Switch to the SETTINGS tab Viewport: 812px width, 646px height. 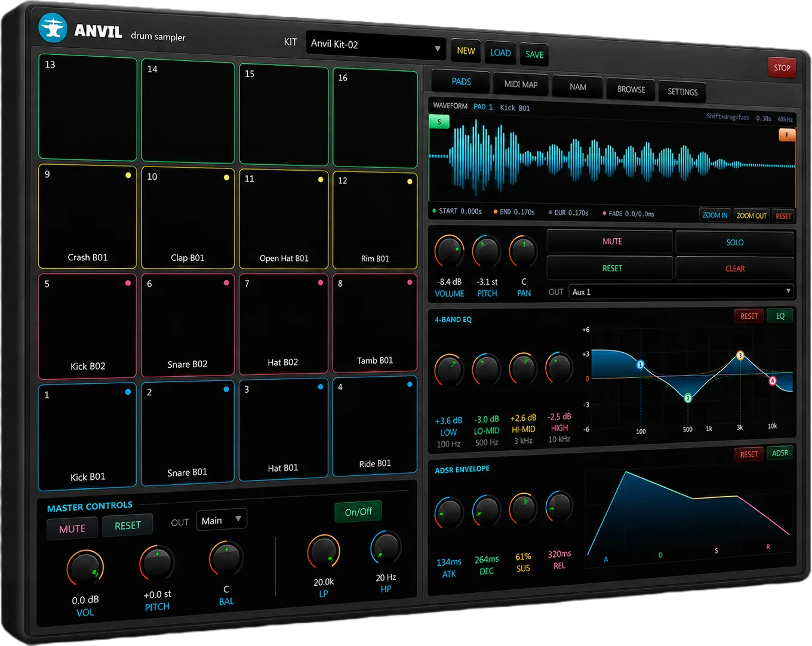tap(682, 92)
